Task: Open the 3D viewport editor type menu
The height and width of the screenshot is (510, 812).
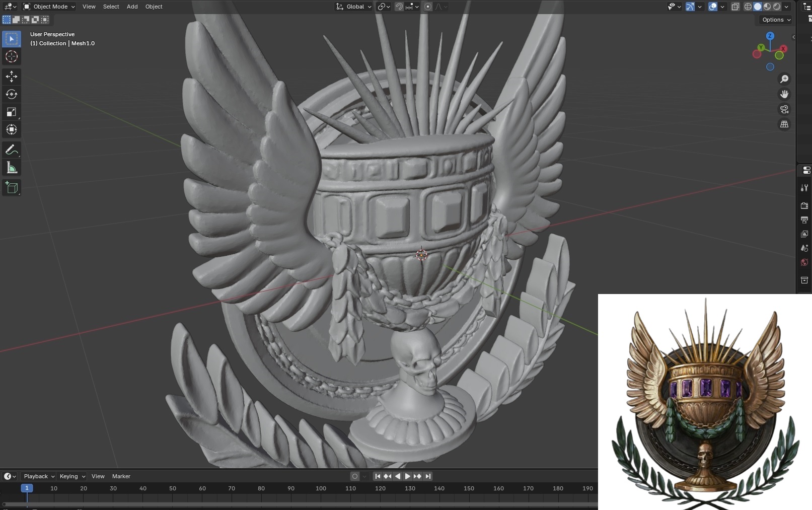Action: (10, 7)
